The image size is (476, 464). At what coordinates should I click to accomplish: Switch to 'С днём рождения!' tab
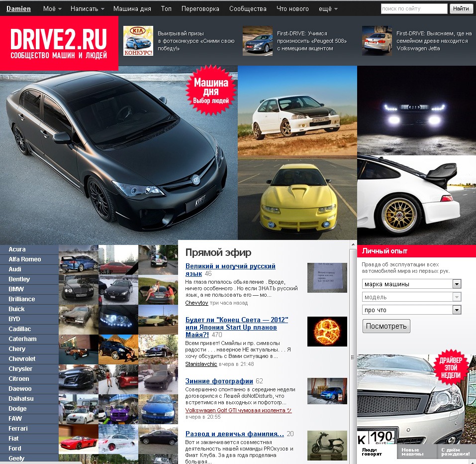click(x=456, y=452)
